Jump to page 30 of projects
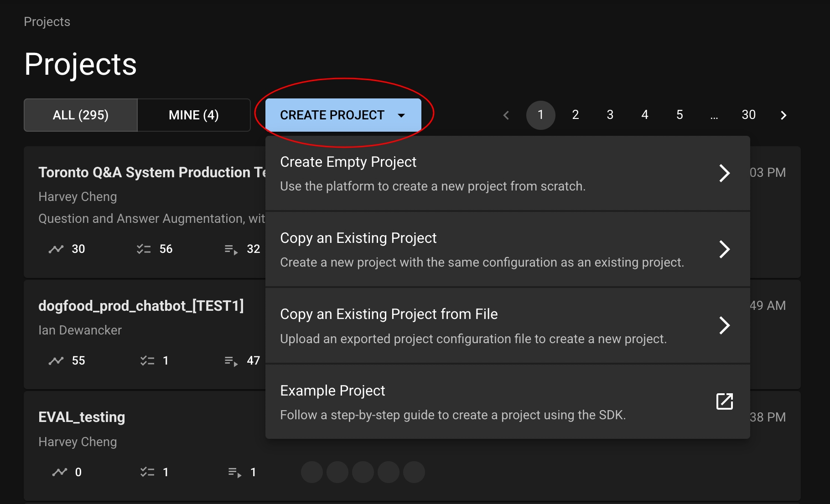The image size is (830, 504). click(748, 115)
